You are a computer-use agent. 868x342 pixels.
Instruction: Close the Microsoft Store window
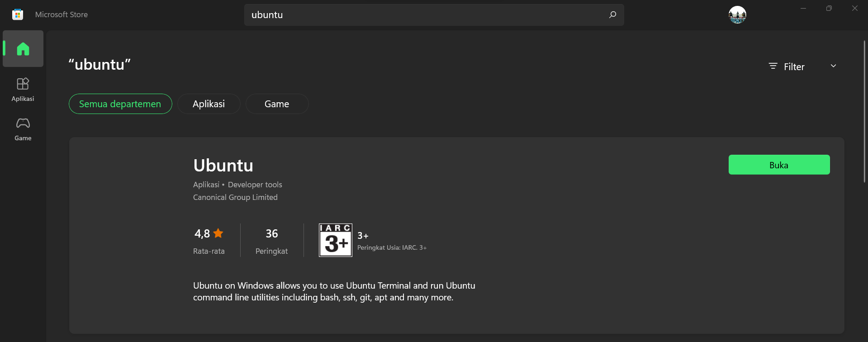coord(854,8)
